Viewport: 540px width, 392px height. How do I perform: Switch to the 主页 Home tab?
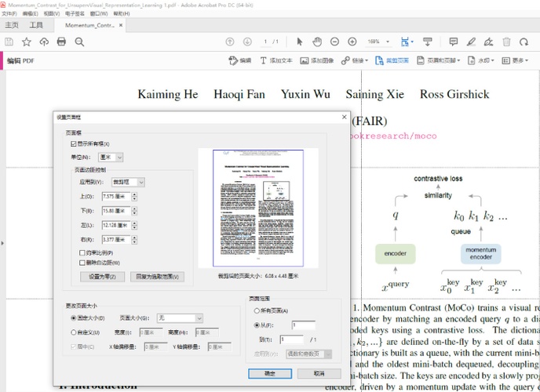click(x=12, y=25)
